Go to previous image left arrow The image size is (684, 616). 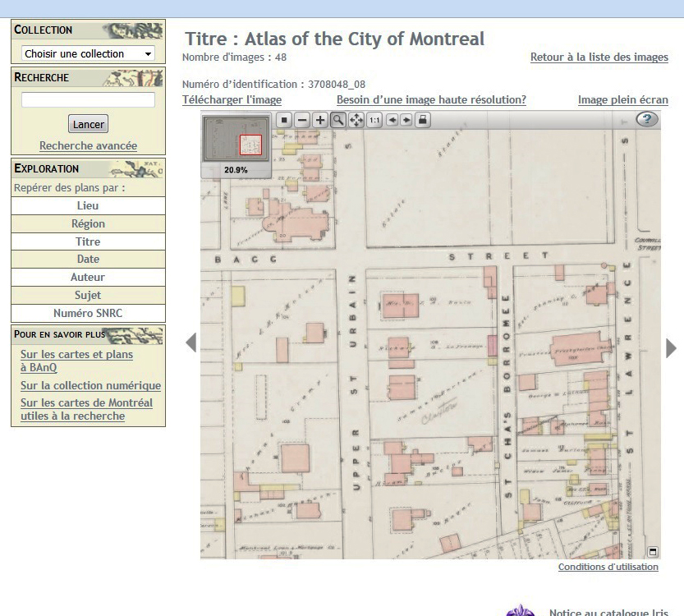coord(191,342)
